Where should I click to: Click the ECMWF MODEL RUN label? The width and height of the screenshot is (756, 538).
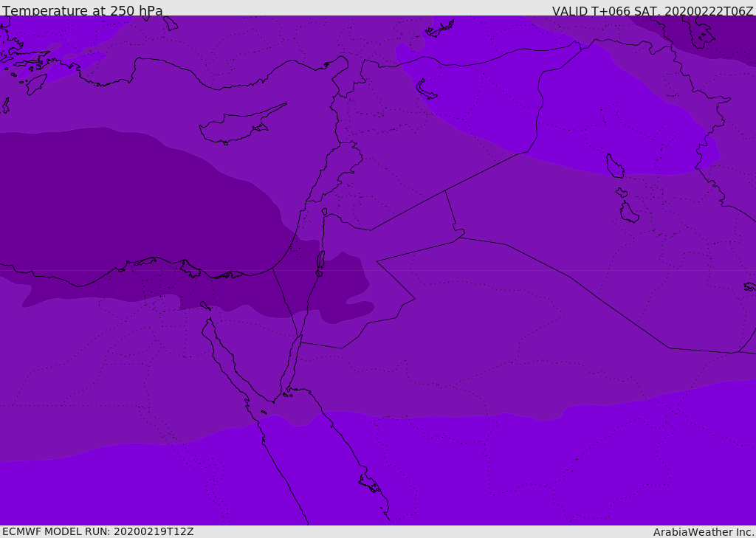coord(97,531)
